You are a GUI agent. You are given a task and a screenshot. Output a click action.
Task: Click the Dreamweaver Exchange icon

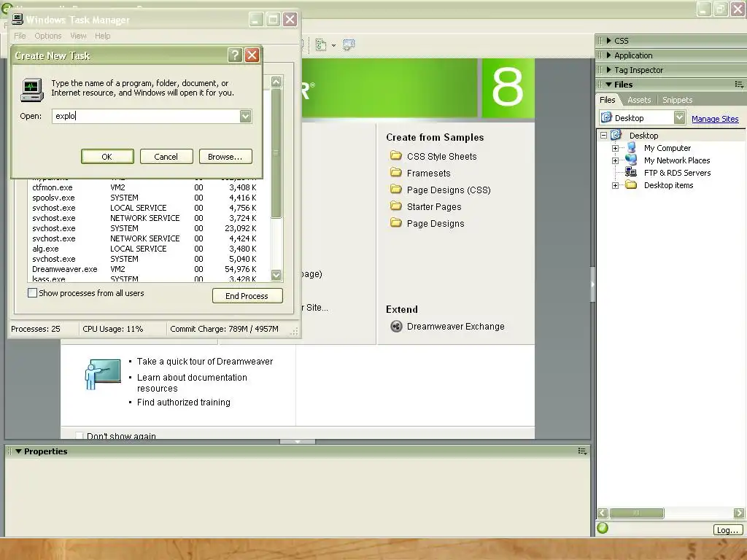pyautogui.click(x=396, y=326)
